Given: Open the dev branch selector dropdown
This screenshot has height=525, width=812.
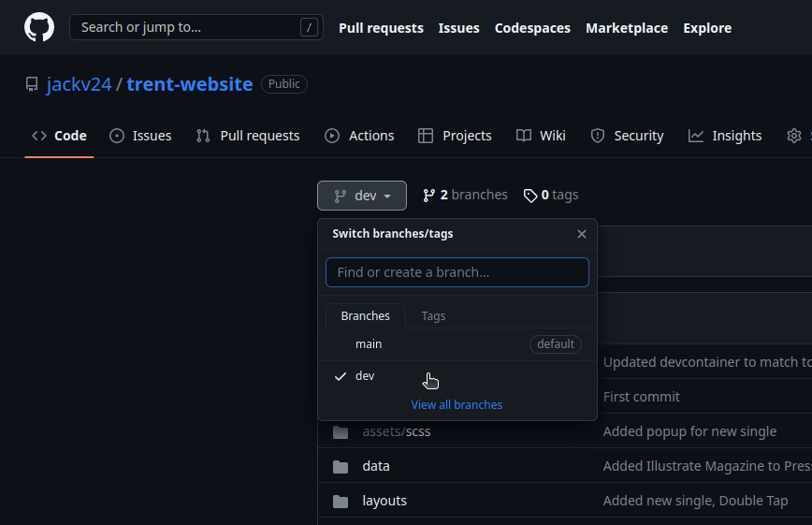Looking at the screenshot, I should tap(362, 196).
